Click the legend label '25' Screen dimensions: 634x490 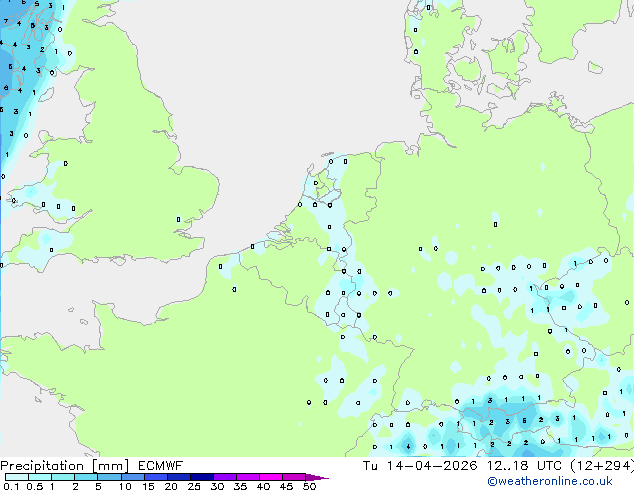194,486
